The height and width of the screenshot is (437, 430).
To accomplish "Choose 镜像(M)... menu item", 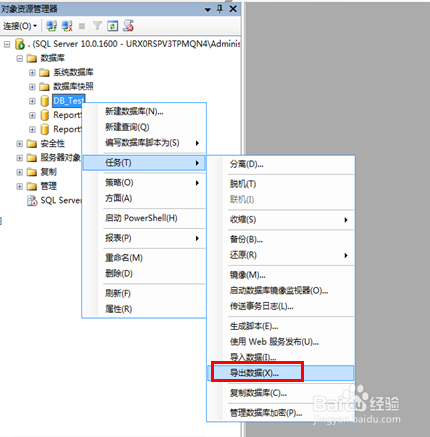I will (281, 275).
